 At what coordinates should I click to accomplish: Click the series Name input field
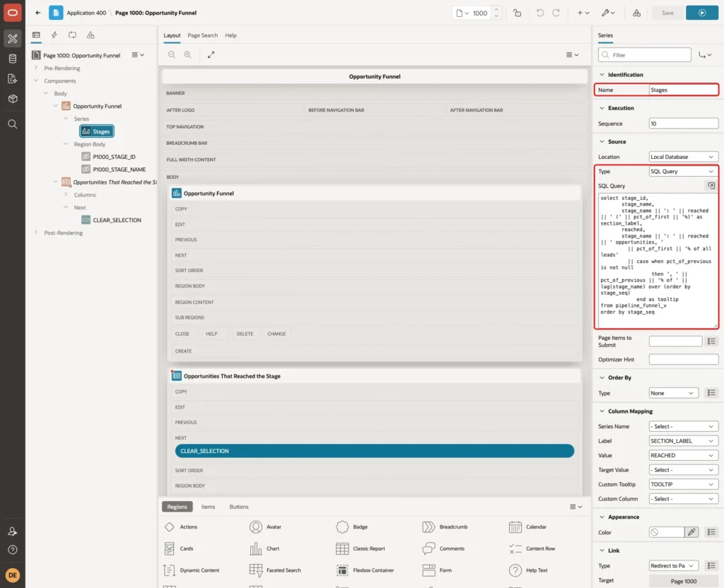pyautogui.click(x=684, y=90)
